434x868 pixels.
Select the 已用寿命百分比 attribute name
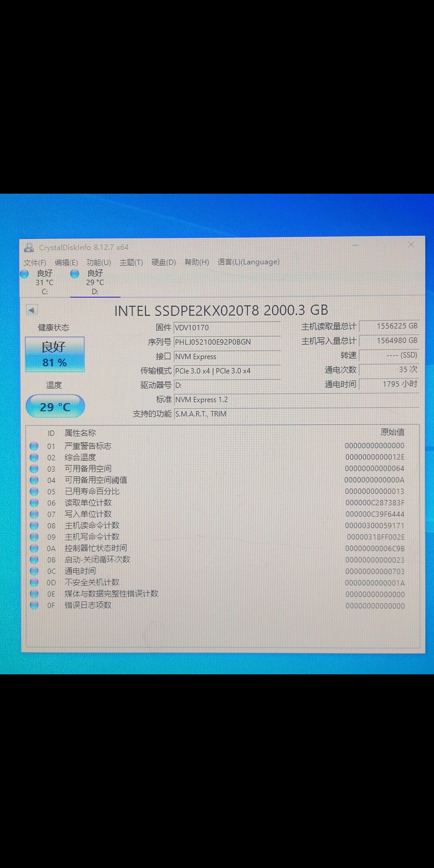(x=92, y=491)
